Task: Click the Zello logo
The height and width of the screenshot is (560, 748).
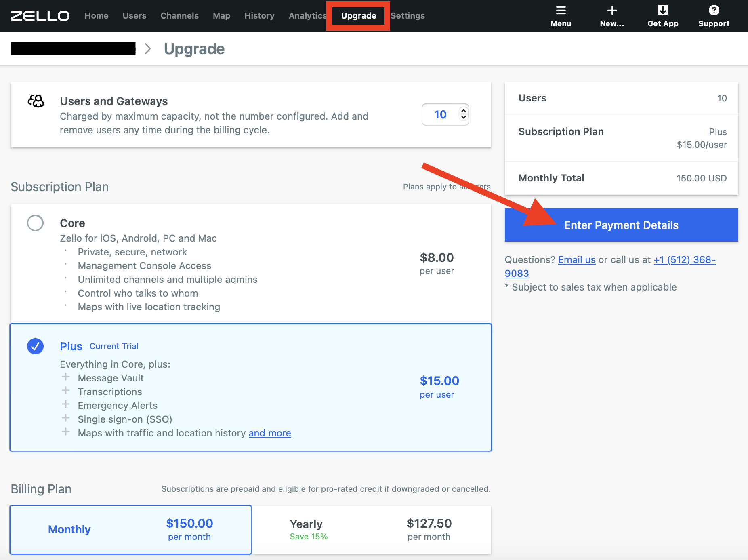Action: point(40,16)
